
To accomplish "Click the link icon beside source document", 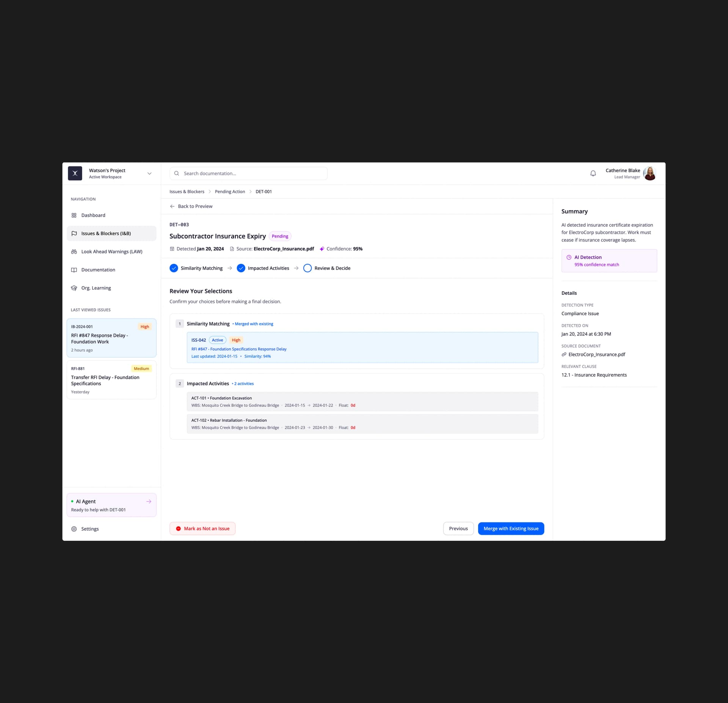I will point(564,355).
